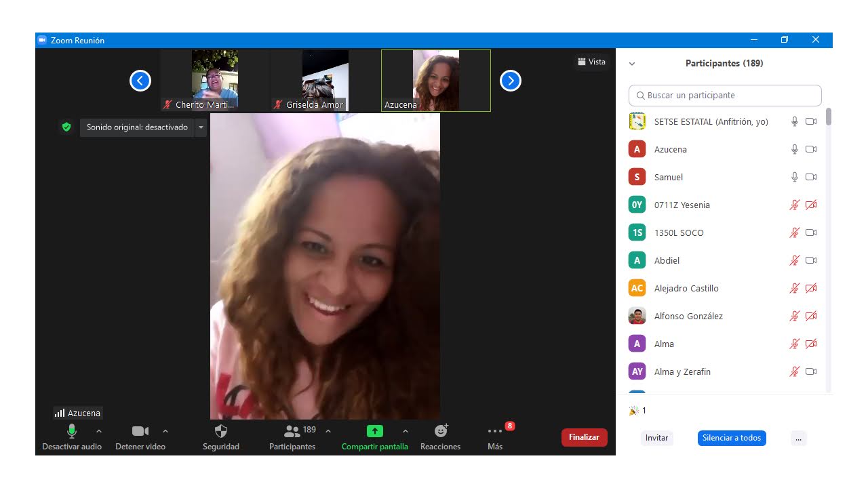The width and height of the screenshot is (868, 488).
Task: Click Samuel's camera icon in list
Action: (811, 178)
